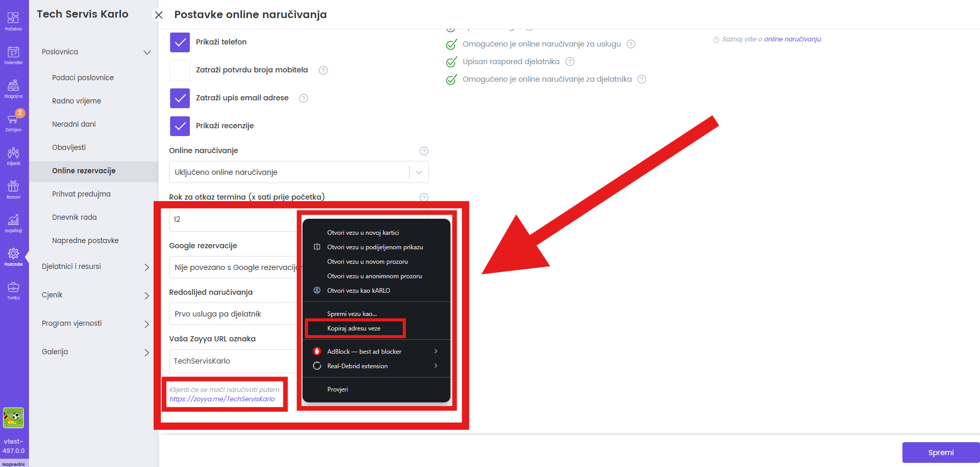Image resolution: width=980 pixels, height=467 pixels.
Task: Choose Otvori vezu u novoj kartici
Action: [363, 233]
